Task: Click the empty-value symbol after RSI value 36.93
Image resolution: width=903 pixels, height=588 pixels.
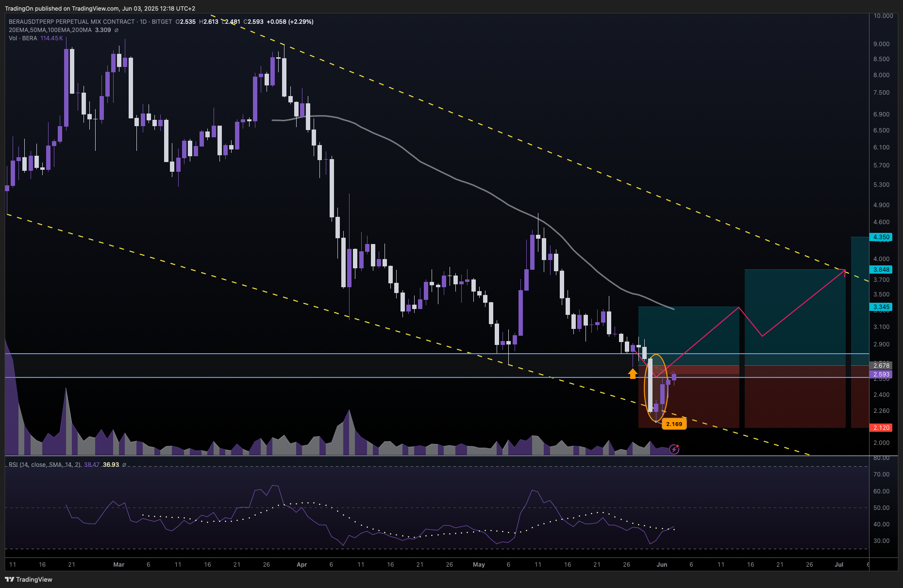Action: (x=124, y=465)
